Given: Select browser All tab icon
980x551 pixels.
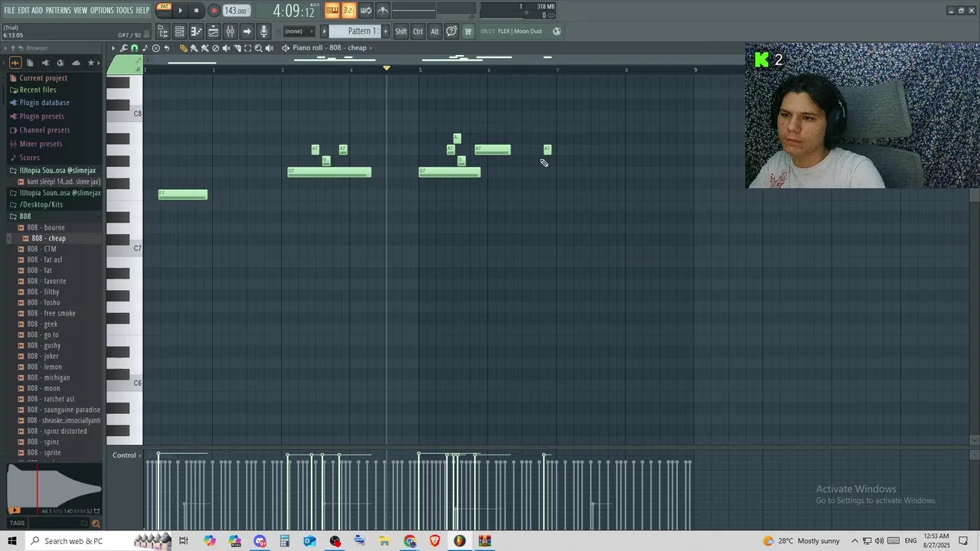Looking at the screenshot, I should point(15,63).
